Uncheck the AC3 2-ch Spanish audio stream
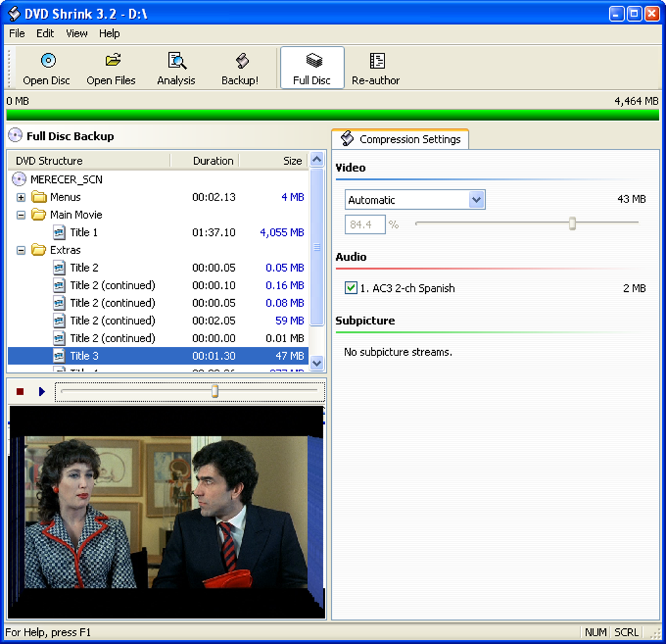The image size is (666, 644). pyautogui.click(x=351, y=288)
